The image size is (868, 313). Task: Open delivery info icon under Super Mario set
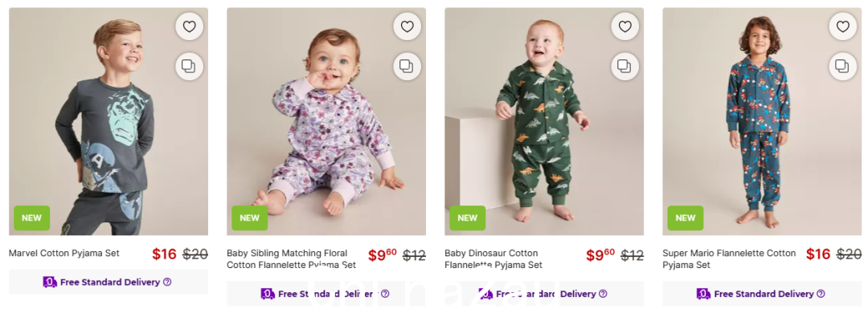click(x=821, y=294)
